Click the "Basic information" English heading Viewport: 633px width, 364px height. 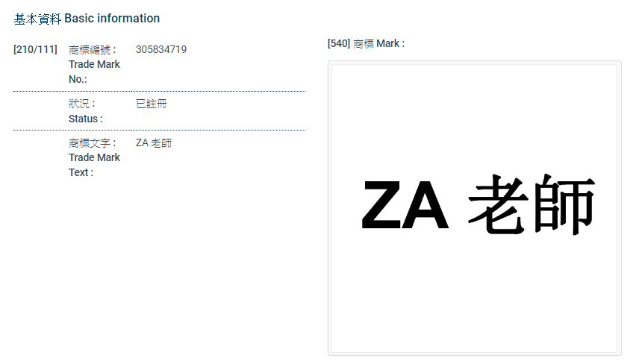tap(112, 19)
